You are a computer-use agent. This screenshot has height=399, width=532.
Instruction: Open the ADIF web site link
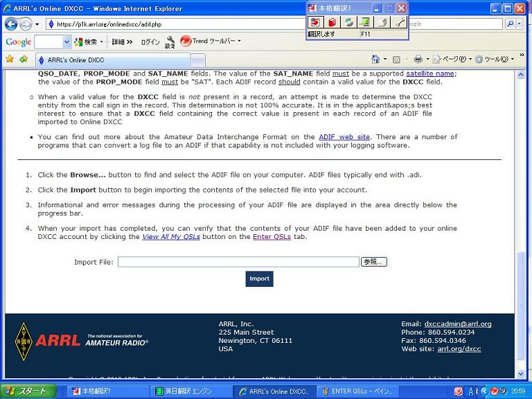tap(344, 137)
